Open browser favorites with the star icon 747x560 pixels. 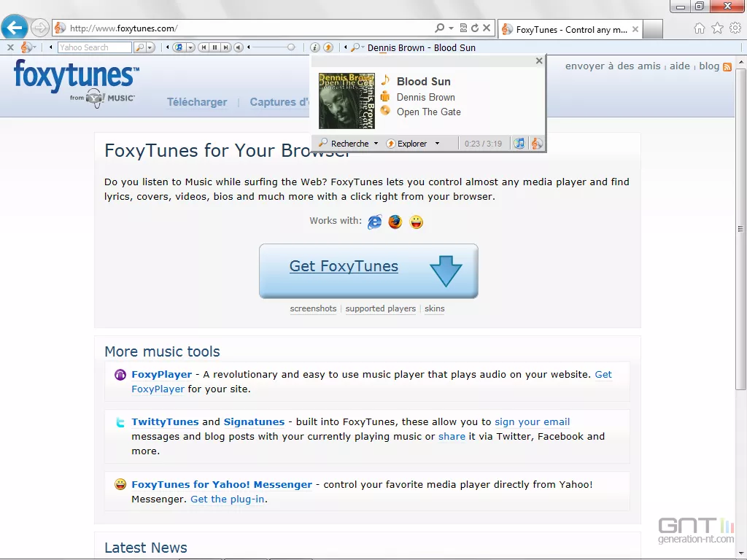tap(717, 28)
